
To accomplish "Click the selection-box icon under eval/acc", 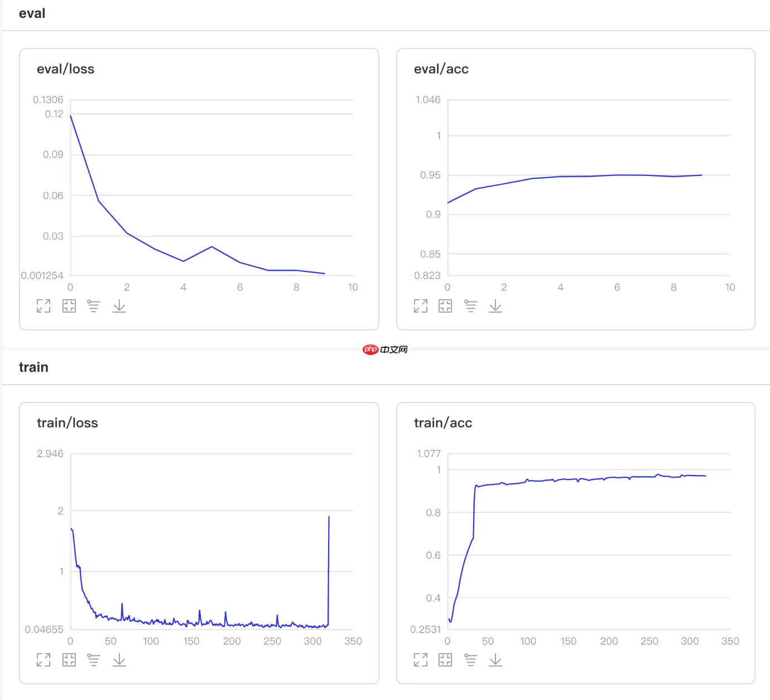I will coord(445,306).
